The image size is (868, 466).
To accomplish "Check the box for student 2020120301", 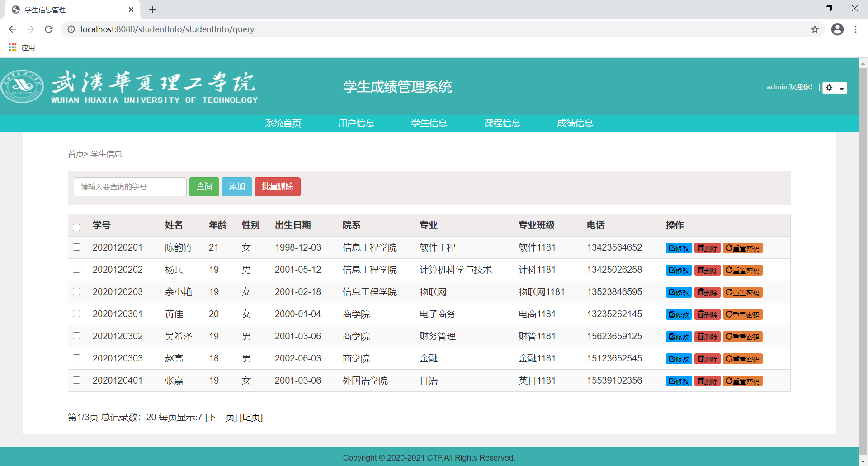I will [76, 314].
